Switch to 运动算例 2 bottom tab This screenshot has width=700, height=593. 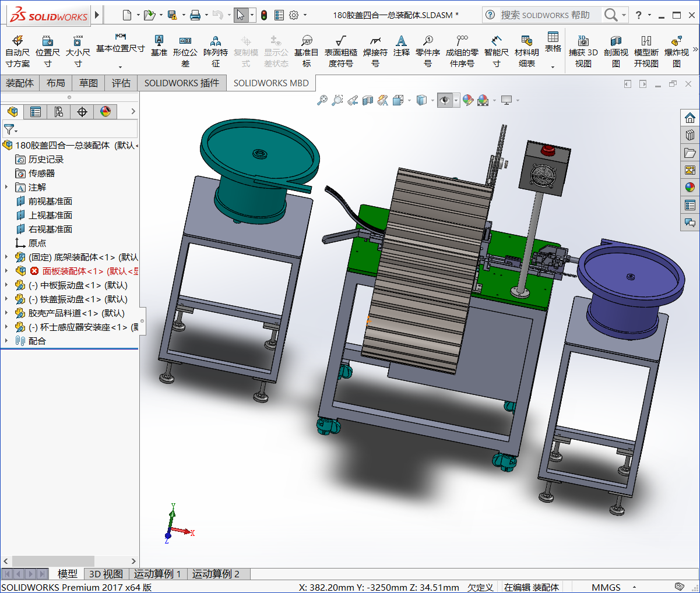216,574
